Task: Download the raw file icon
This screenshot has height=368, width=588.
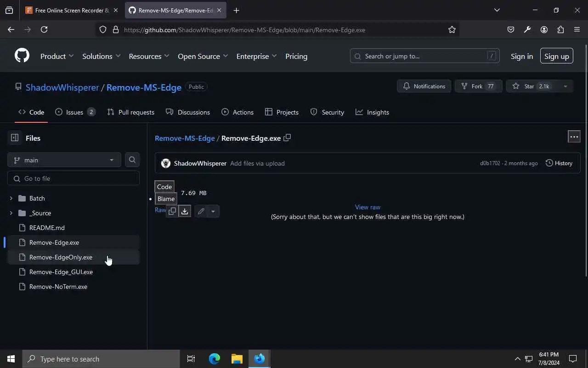Action: [x=185, y=211]
